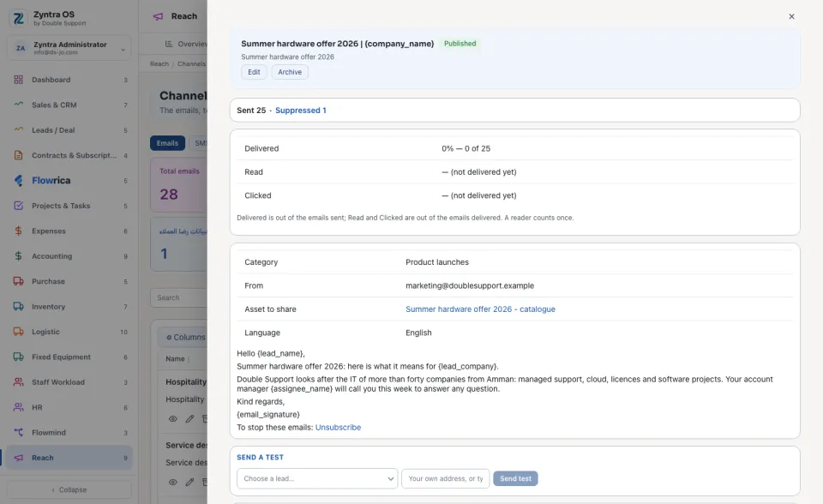
Task: Click the Search field behind the panel
Action: pyautogui.click(x=178, y=297)
